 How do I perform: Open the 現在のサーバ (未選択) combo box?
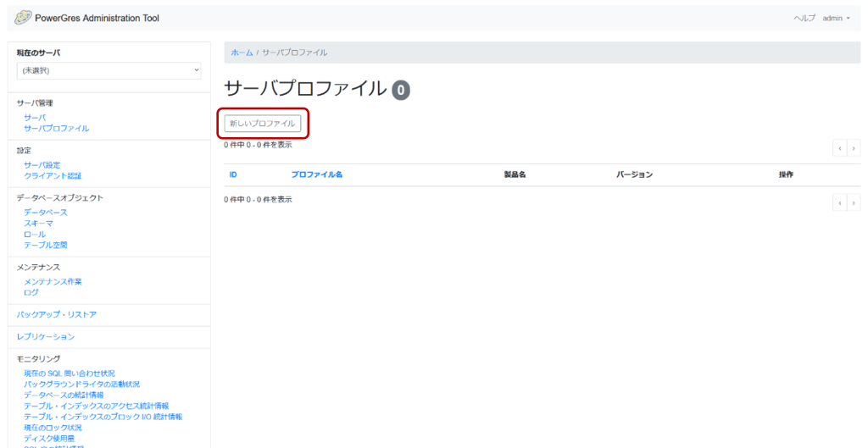coord(108,71)
